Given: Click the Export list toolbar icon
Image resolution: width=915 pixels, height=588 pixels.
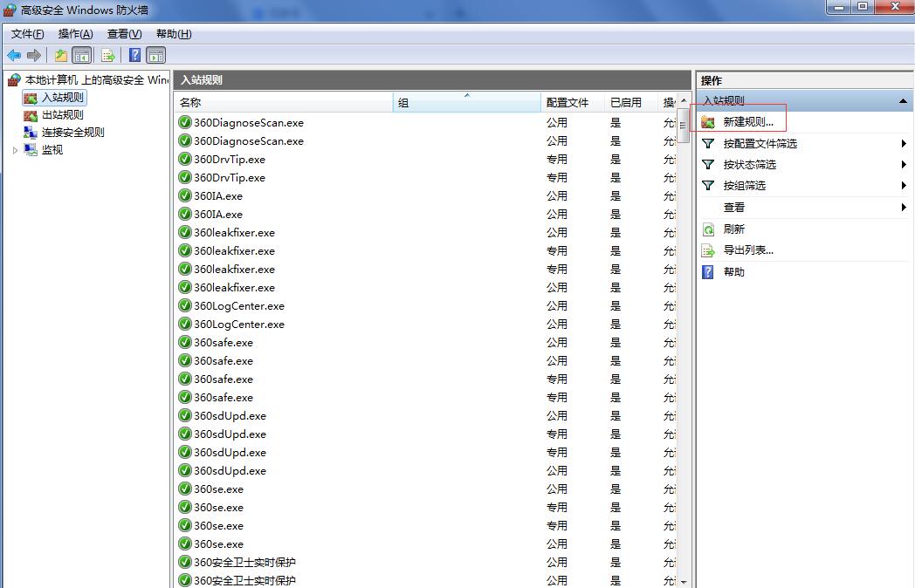Looking at the screenshot, I should pyautogui.click(x=108, y=55).
